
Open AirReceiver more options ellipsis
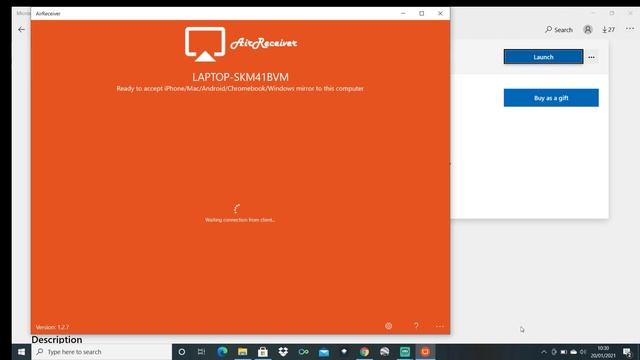point(440,326)
